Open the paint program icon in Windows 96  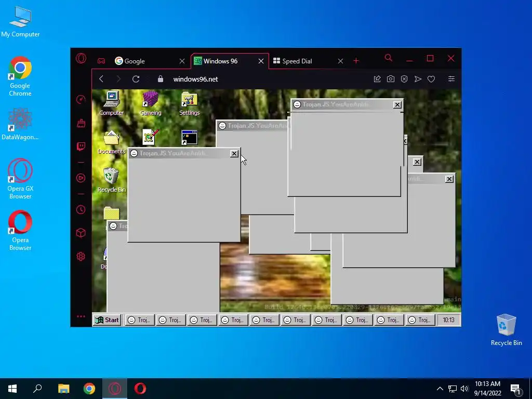[150, 137]
